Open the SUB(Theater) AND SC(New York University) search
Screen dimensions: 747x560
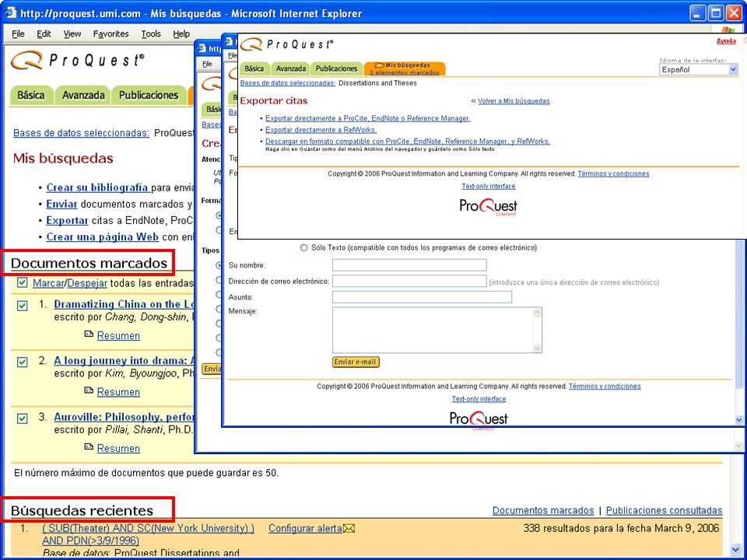[x=148, y=534]
